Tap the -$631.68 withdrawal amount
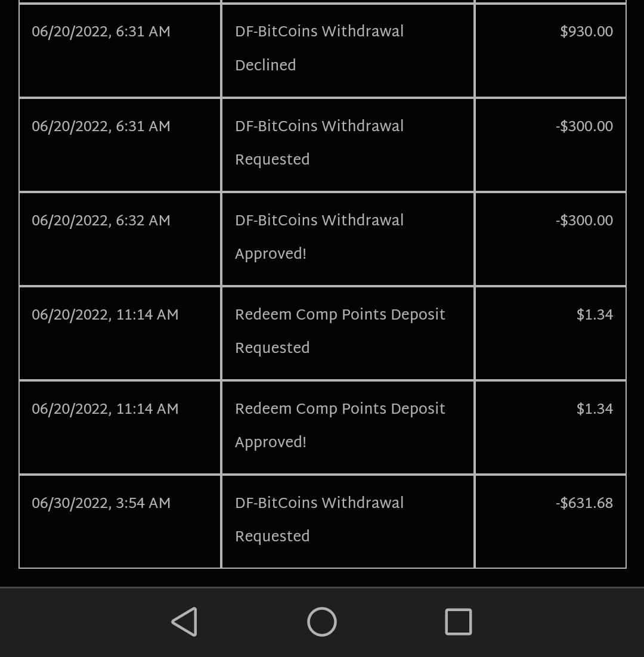The image size is (644, 657). point(584,504)
